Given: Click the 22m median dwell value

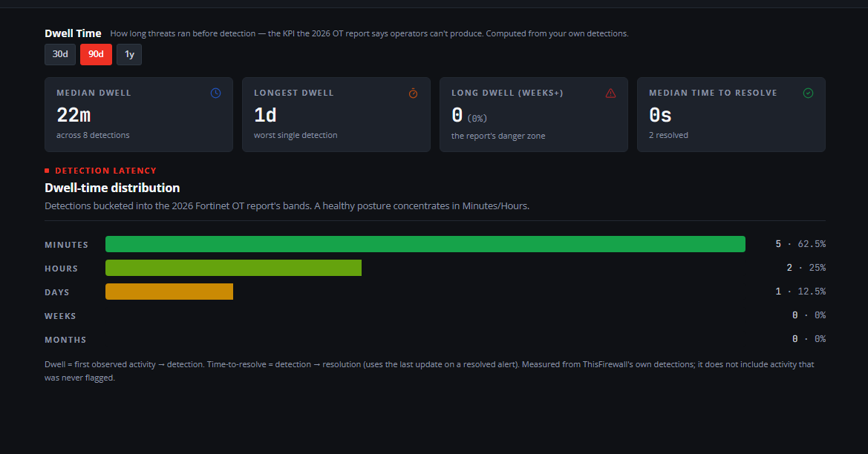Looking at the screenshot, I should point(74,115).
